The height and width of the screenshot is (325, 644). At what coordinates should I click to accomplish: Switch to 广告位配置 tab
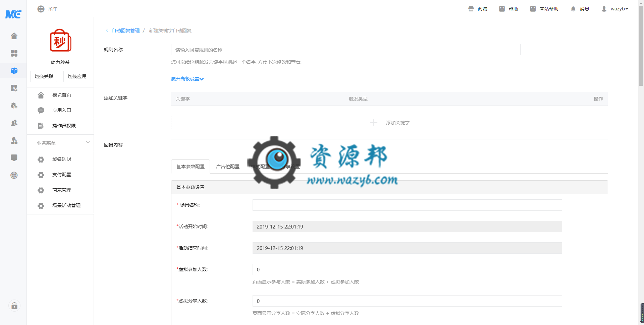pos(228,167)
